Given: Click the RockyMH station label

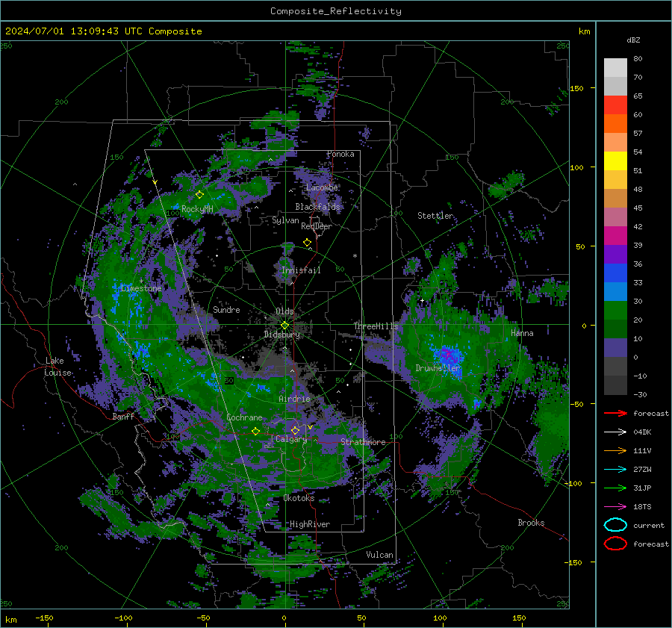Looking at the screenshot, I should coord(197,209).
